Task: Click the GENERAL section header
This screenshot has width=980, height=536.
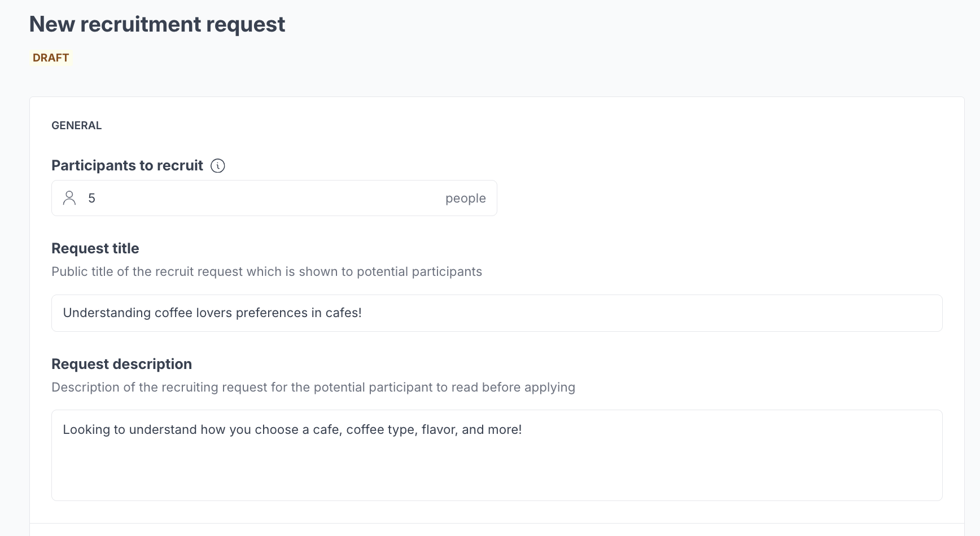Action: (77, 126)
